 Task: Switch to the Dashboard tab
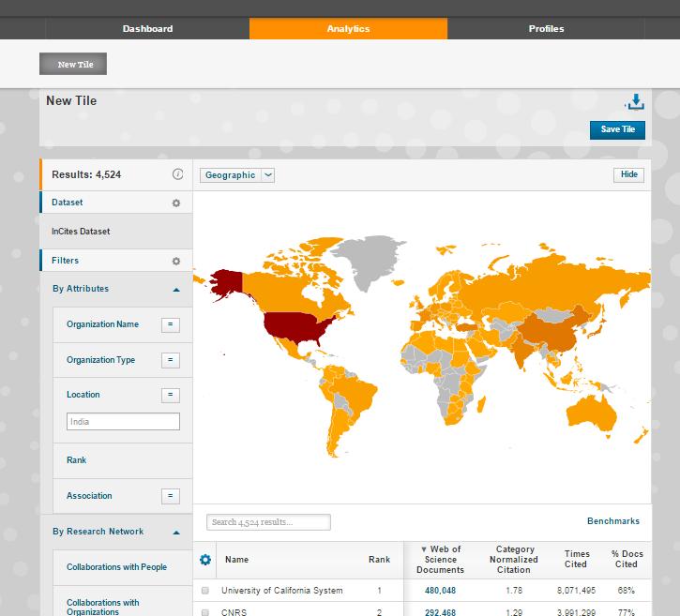pyautogui.click(x=147, y=29)
